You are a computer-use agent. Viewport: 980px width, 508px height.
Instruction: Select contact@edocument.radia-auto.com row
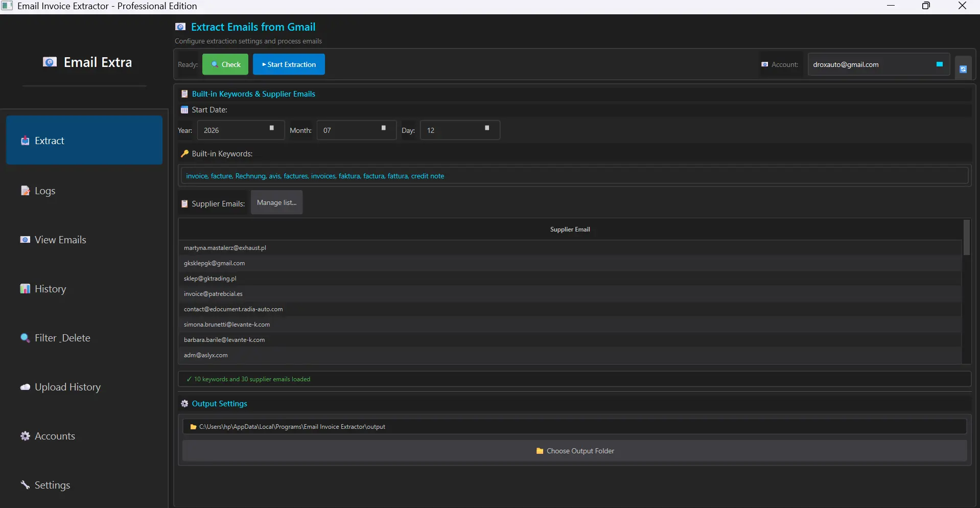pos(570,309)
